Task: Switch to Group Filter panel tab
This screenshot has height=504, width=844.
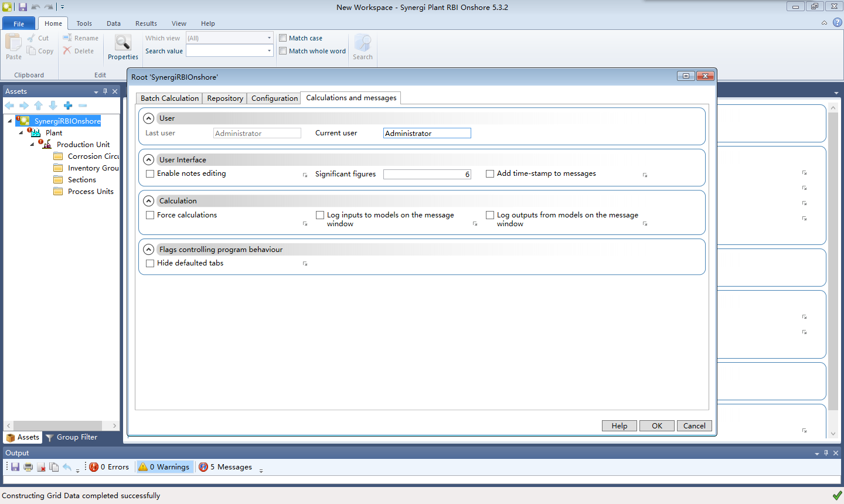Action: 72,437
